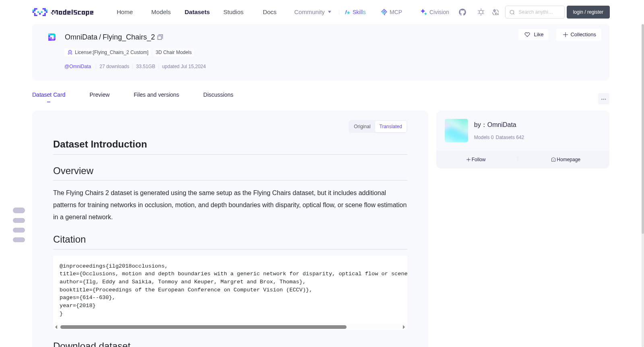Click the OmniData breadcrumb in title
The image size is (644, 347).
coord(81,37)
